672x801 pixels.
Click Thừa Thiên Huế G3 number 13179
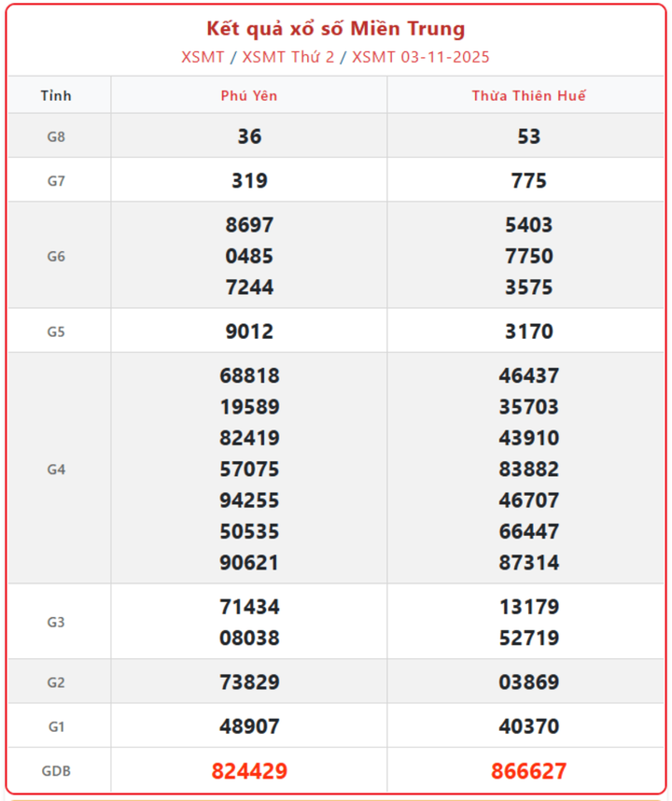(528, 608)
